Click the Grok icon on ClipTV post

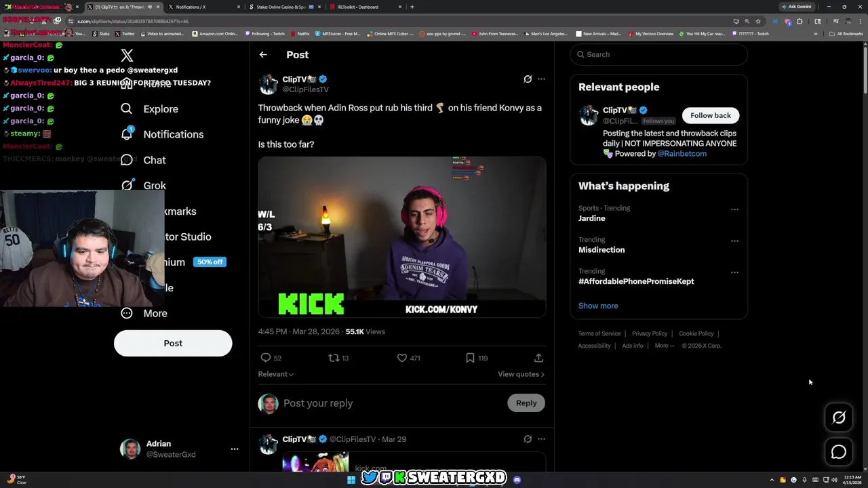coord(528,79)
